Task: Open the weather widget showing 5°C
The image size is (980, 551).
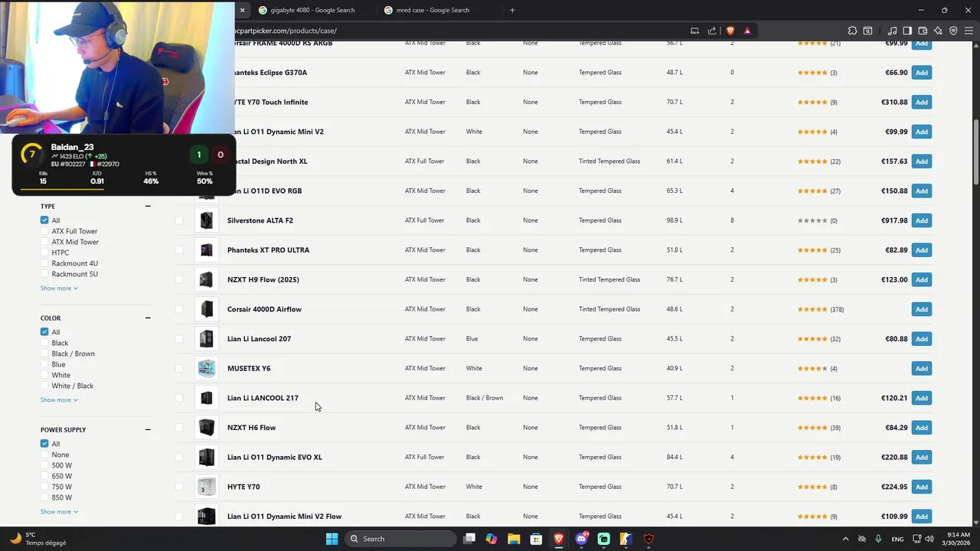Action: pos(38,539)
